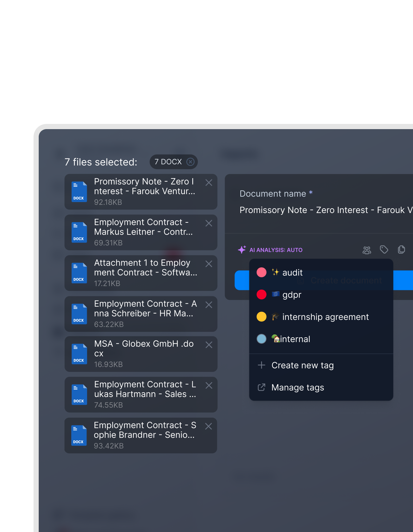Image resolution: width=413 pixels, height=532 pixels.
Task: Remove Markus Leitner contract from selection
Action: (x=209, y=223)
